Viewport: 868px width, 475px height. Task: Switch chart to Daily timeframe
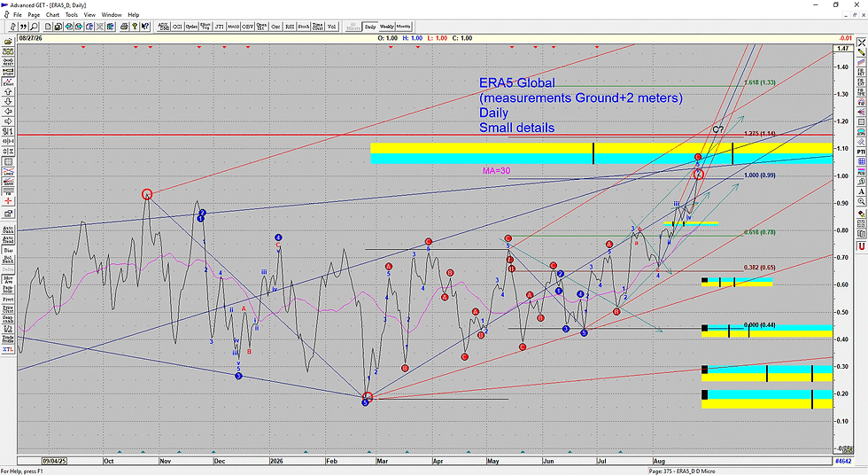370,26
